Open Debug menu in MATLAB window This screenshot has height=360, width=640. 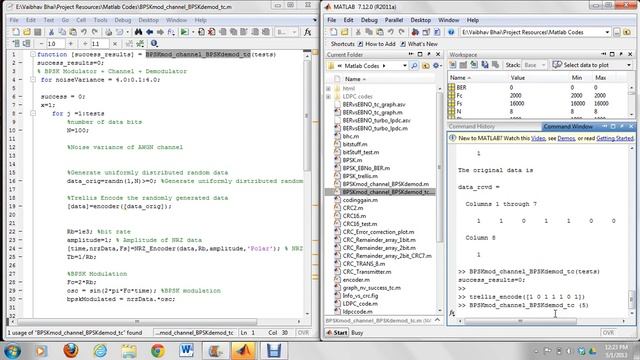coord(369,20)
